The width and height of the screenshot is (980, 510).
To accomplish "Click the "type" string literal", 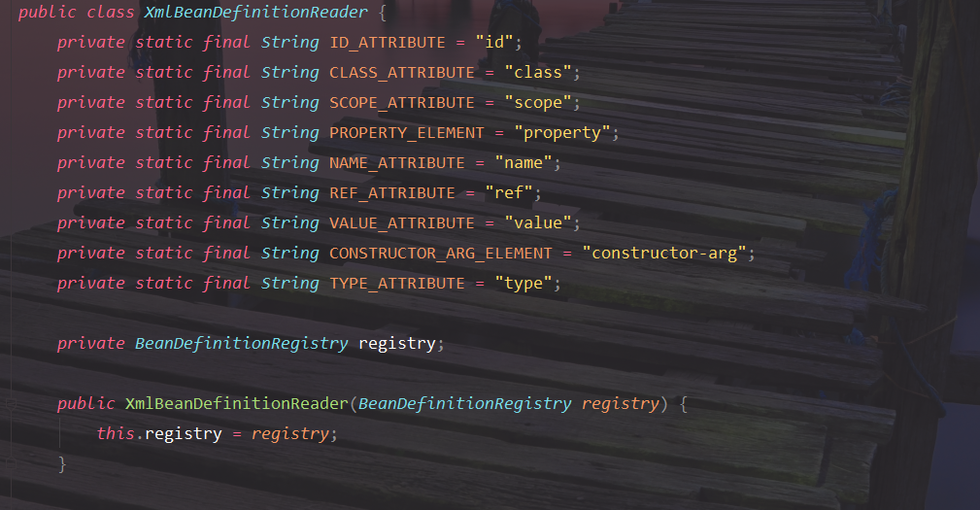I will [524, 283].
